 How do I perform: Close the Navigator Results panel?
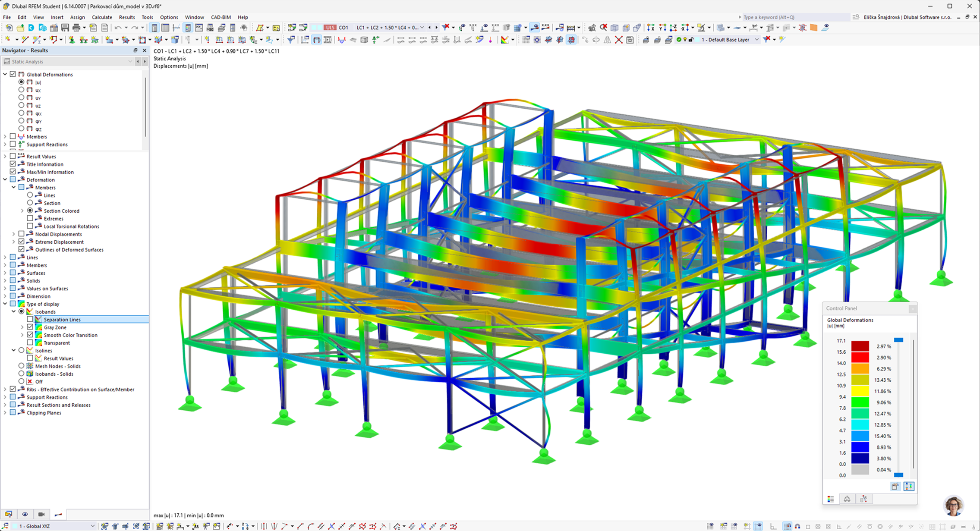pyautogui.click(x=145, y=50)
